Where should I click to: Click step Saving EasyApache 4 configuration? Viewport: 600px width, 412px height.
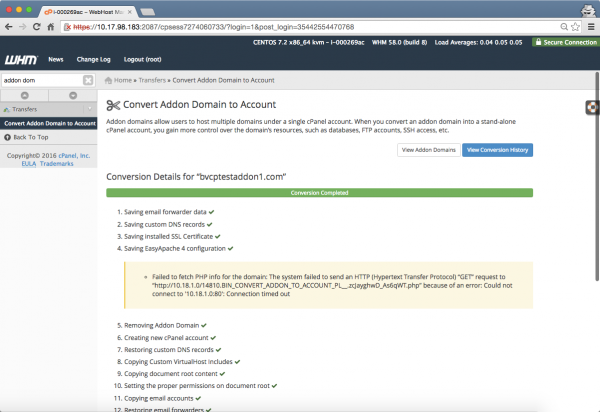coord(175,249)
